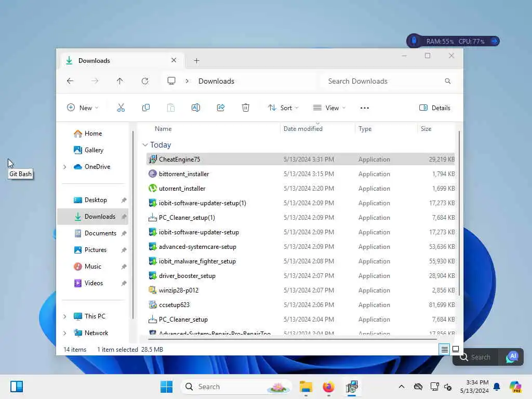Click the AI chat icon beside Search widget

[x=512, y=357]
